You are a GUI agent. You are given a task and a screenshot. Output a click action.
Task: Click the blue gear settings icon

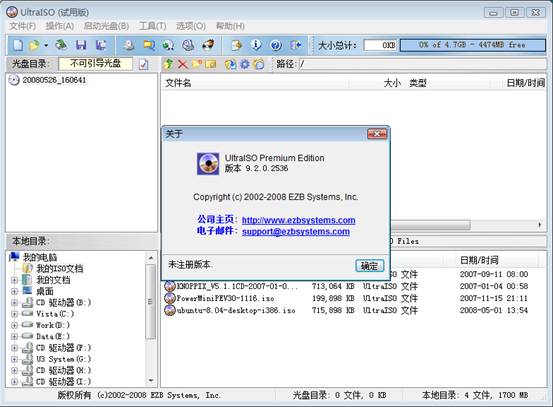245,64
